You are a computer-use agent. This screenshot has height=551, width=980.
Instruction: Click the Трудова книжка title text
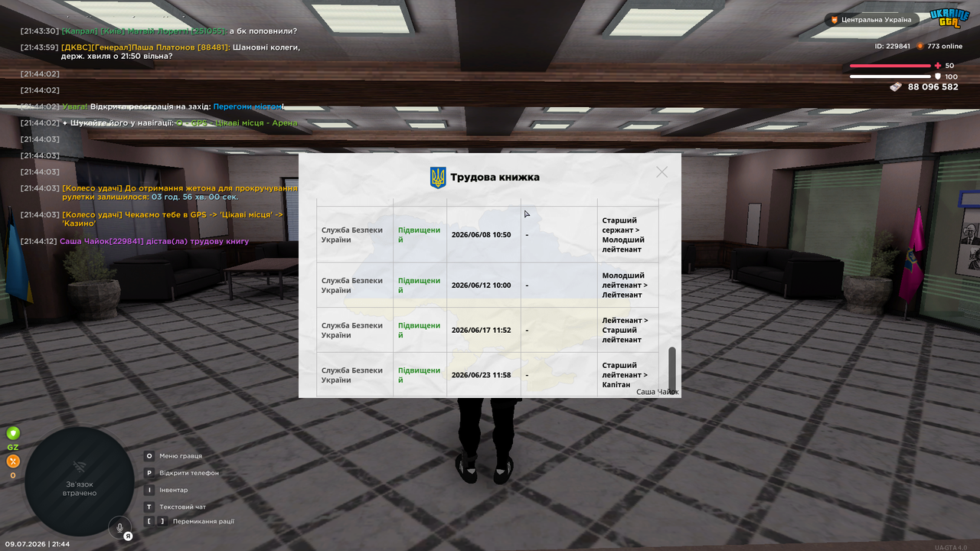(x=495, y=178)
